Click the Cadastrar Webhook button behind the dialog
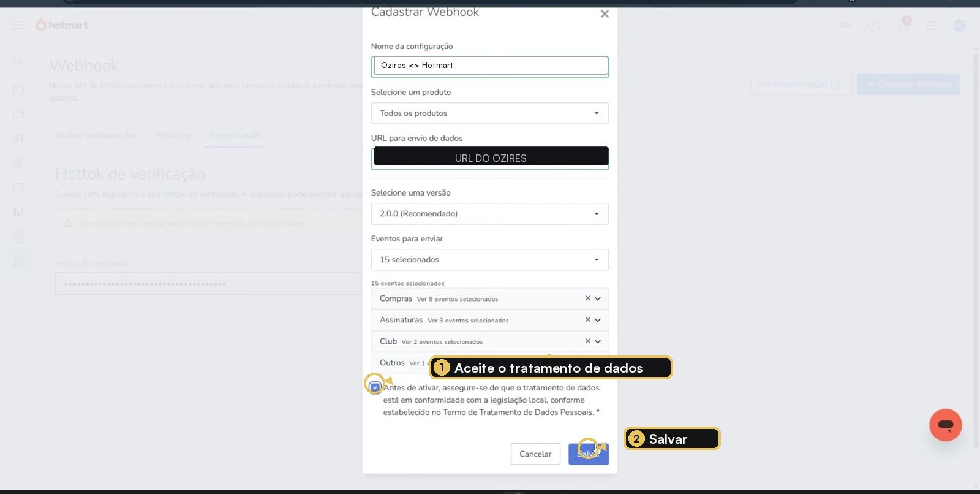The image size is (980, 494). click(908, 84)
